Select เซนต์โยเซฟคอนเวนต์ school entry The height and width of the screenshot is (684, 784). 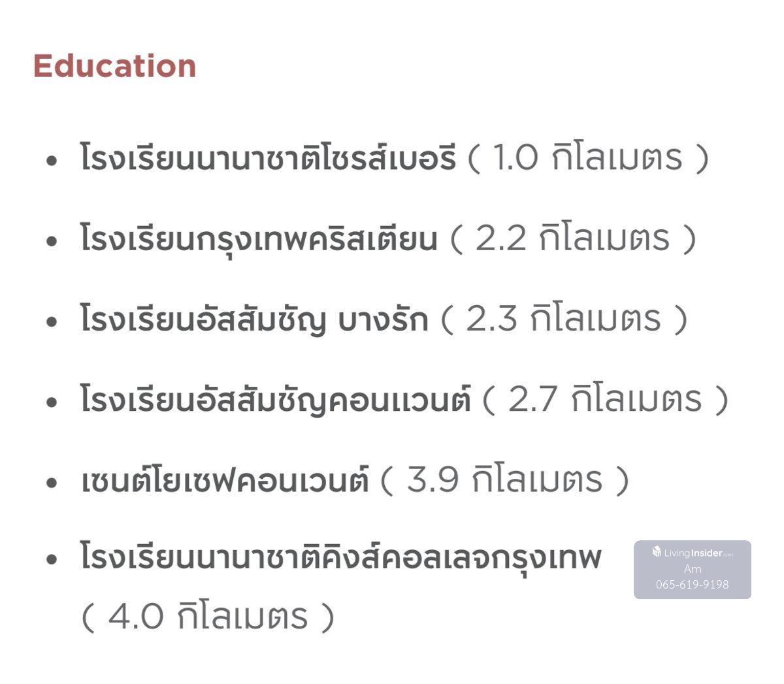(225, 481)
